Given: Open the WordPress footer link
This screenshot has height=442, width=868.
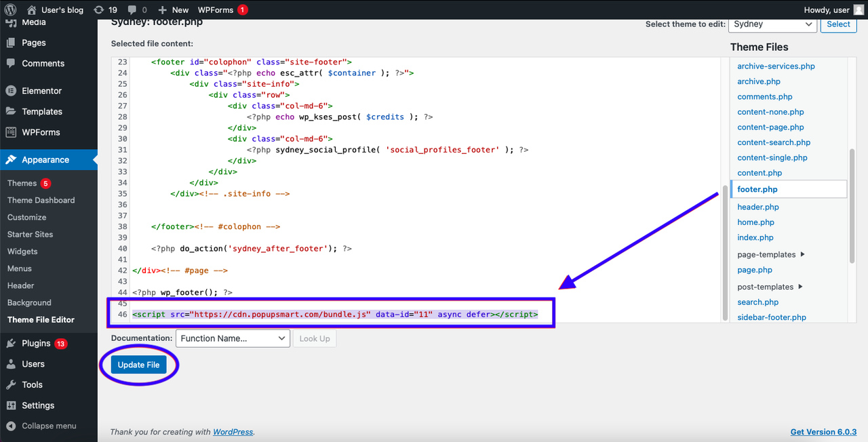Looking at the screenshot, I should (233, 432).
